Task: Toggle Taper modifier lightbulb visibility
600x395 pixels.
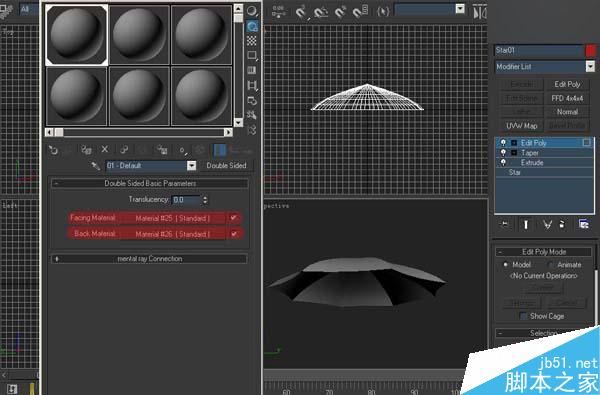Action: (503, 153)
